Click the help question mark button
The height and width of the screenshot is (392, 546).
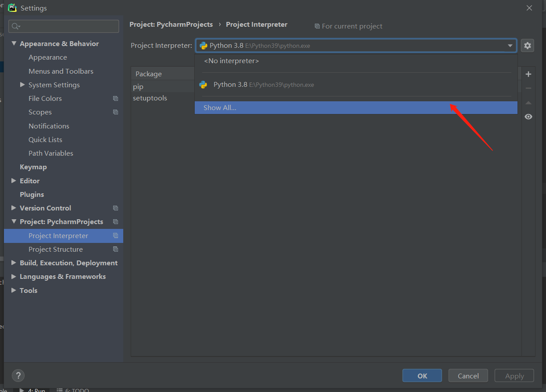[x=18, y=375]
